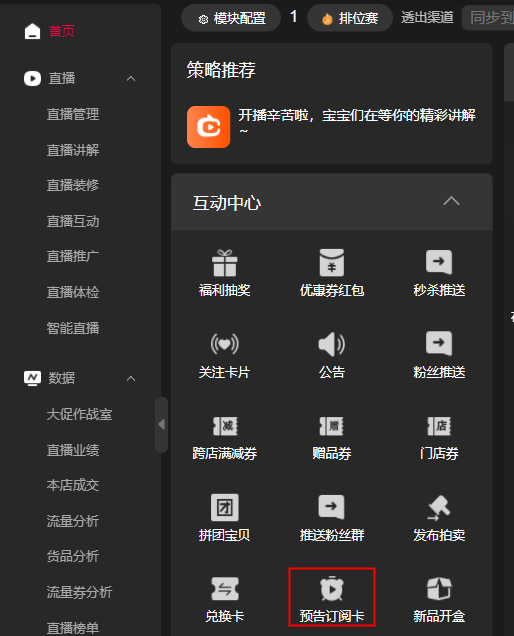Click the 互动中心 heading text

[x=227, y=203]
